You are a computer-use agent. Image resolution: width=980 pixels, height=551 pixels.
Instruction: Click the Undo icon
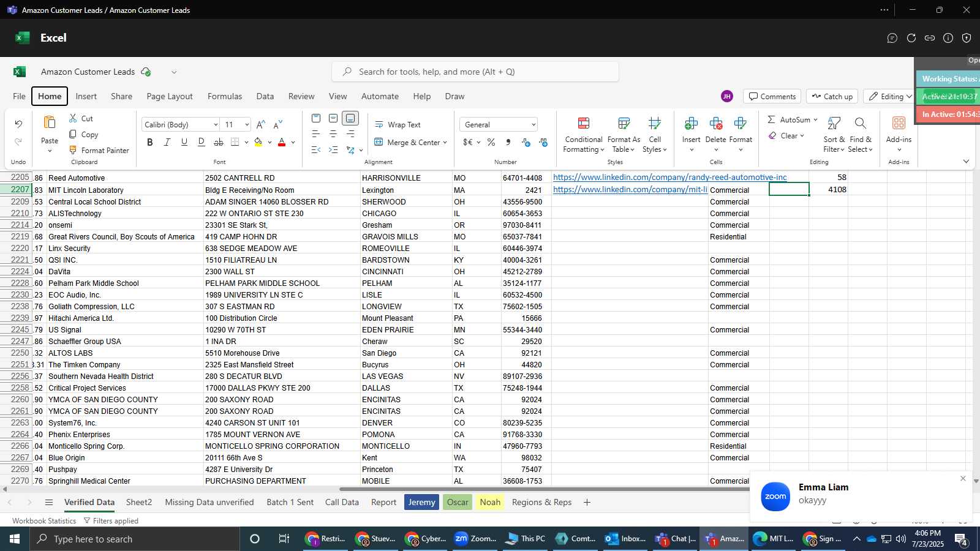coord(18,124)
